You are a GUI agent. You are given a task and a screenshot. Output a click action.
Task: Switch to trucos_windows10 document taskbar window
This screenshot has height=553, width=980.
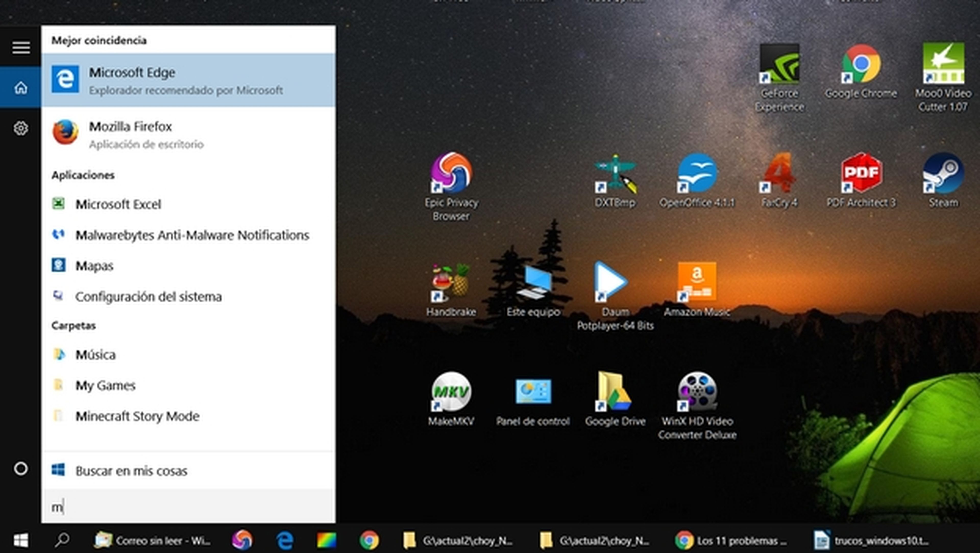[871, 540]
